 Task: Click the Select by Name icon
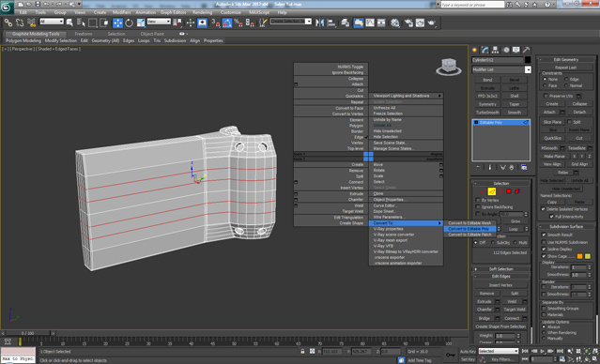tap(81, 23)
